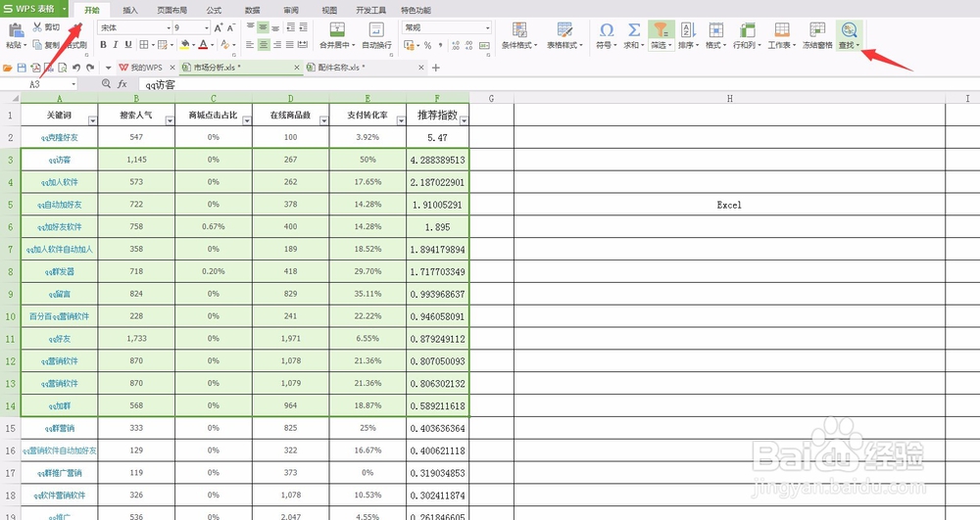Switch to the 数据 ribbon tab

click(x=253, y=10)
